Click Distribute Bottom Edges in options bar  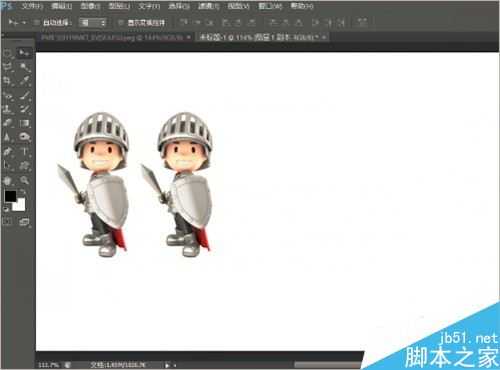[299, 23]
